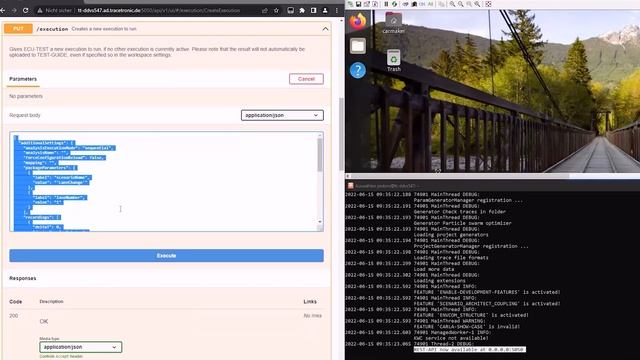Click the VNC viewer horizontal scrollbar

coord(459,176)
